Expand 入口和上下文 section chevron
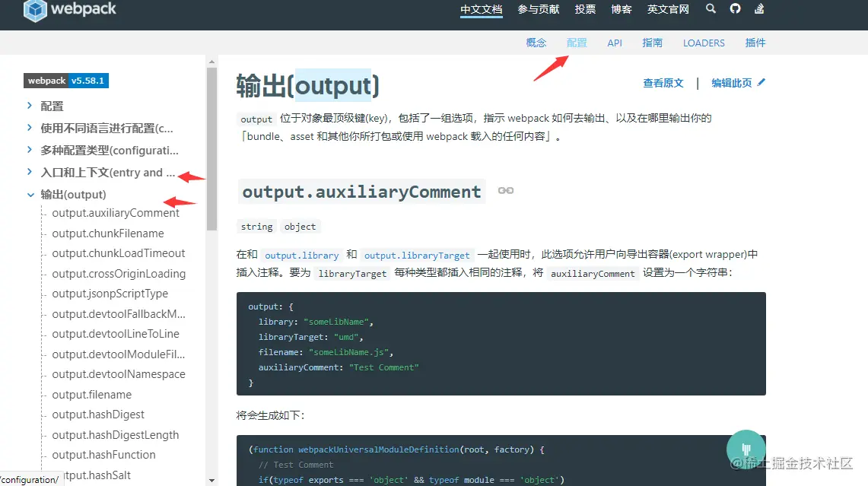This screenshot has height=486, width=868. click(x=30, y=172)
